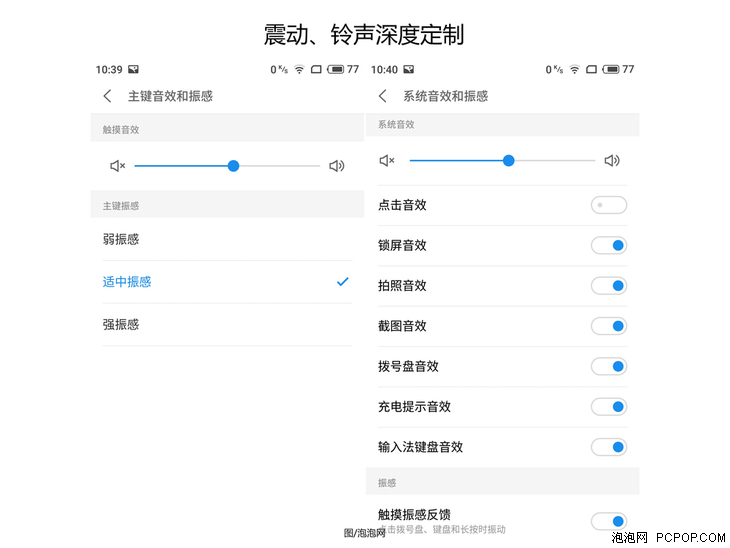This screenshot has width=730, height=548.
Task: Tap image notification icon next to 10:39
Action: click(134, 69)
